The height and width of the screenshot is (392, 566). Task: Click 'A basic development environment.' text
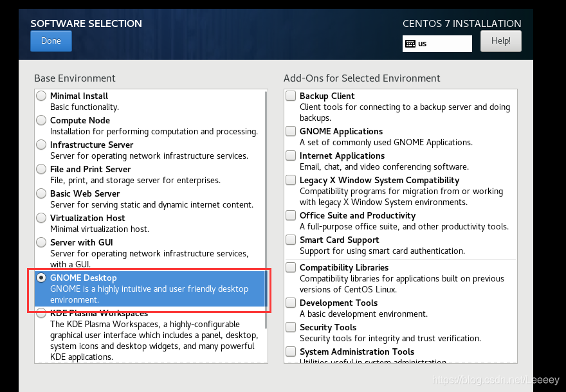363,314
